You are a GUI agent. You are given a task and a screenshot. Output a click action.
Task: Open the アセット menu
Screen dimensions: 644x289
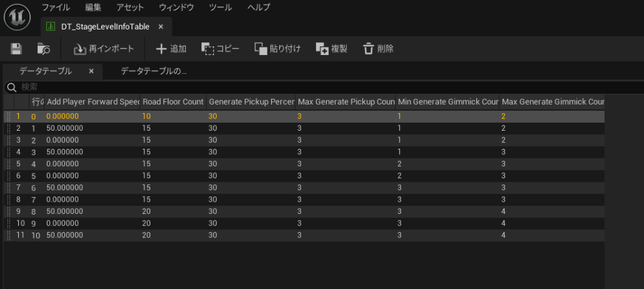click(x=130, y=7)
